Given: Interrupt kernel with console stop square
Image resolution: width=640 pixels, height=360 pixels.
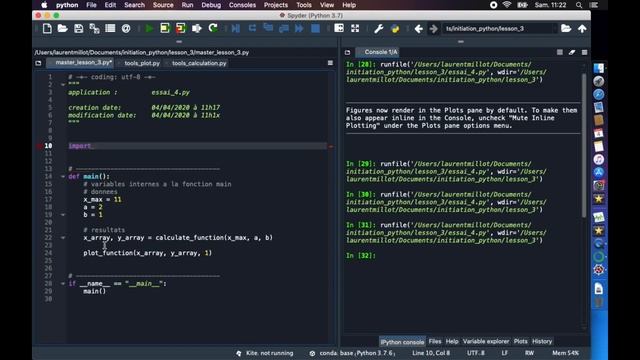Looking at the screenshot, I should 560,52.
